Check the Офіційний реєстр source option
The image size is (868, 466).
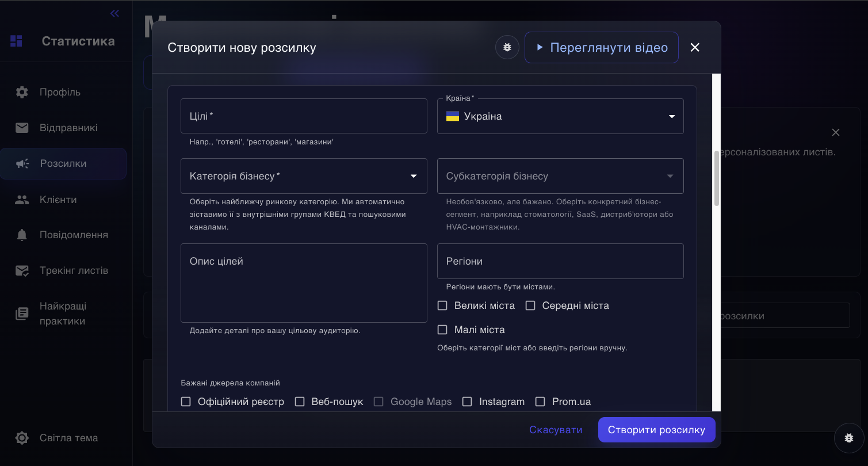coord(186,402)
